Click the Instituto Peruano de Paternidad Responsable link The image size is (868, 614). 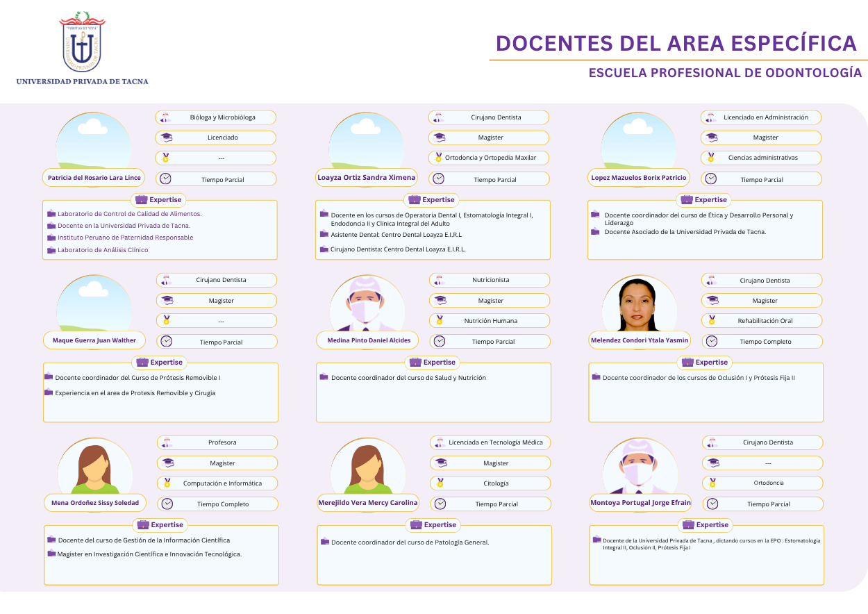coord(125,238)
